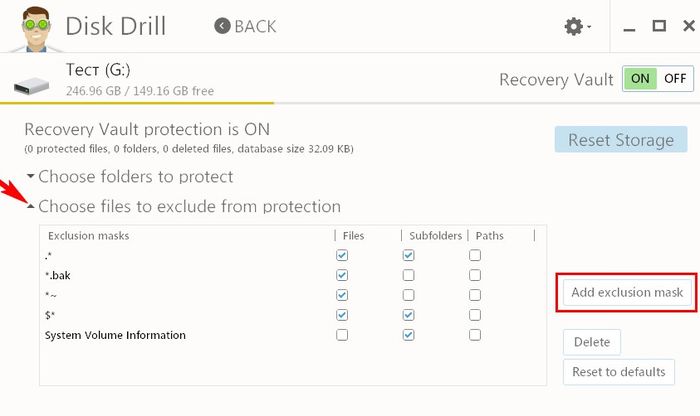
Task: Enable Subfolders checkbox for *~ mask
Action: pos(408,295)
